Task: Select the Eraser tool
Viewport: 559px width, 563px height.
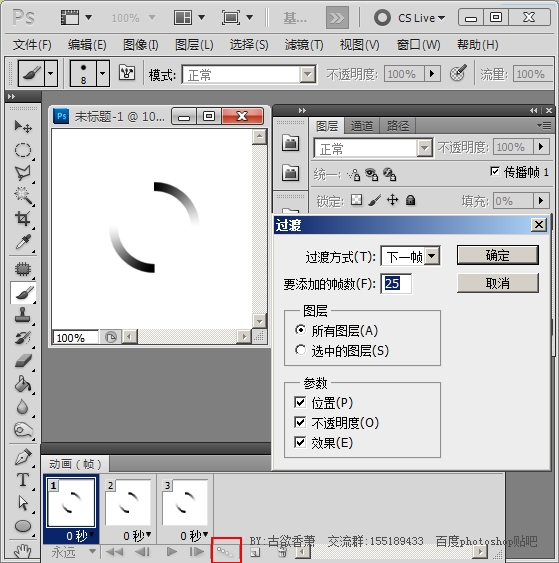Action: click(23, 361)
